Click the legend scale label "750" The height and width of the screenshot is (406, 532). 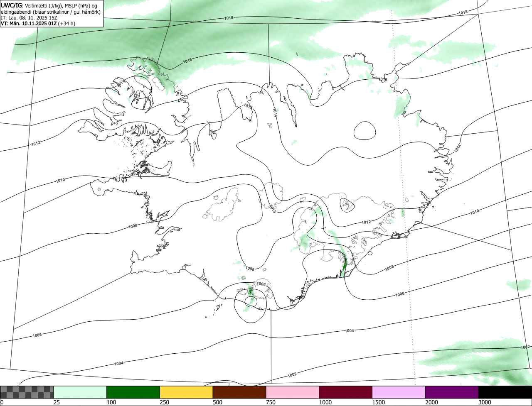[271, 402]
